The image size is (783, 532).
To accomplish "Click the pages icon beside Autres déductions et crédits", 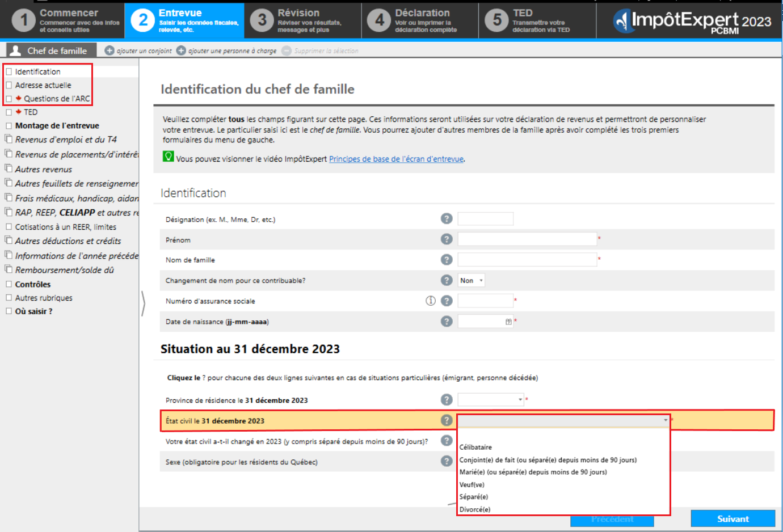I will 9,240.
